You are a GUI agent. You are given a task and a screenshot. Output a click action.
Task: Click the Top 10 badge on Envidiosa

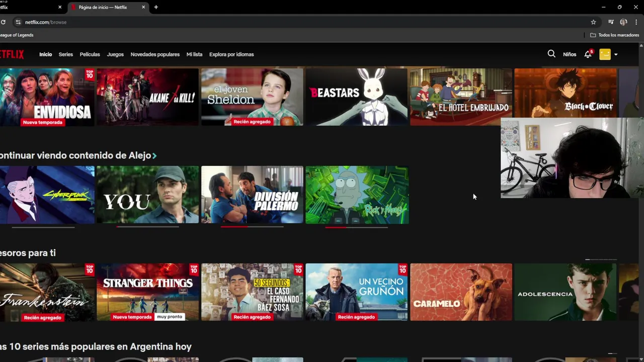pyautogui.click(x=90, y=74)
